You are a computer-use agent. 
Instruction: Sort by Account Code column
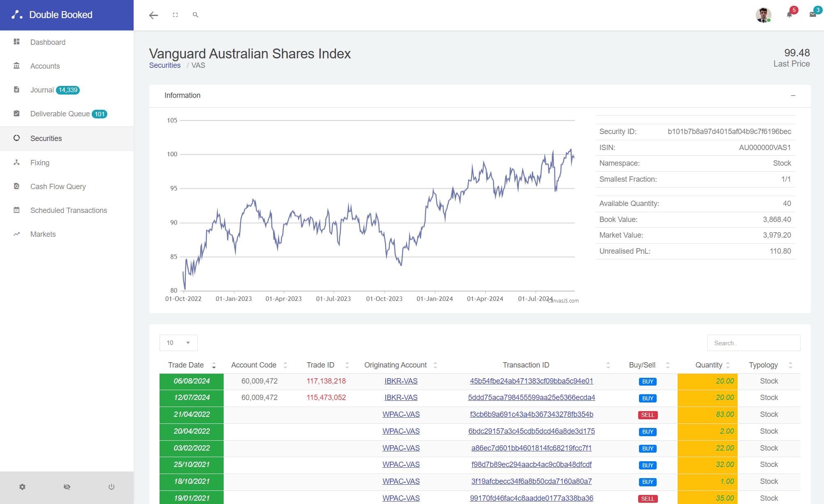coord(259,365)
